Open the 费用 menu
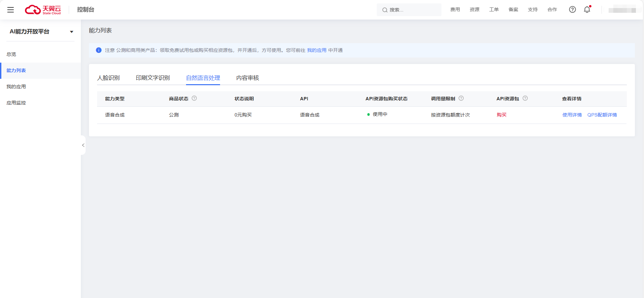 pos(455,10)
